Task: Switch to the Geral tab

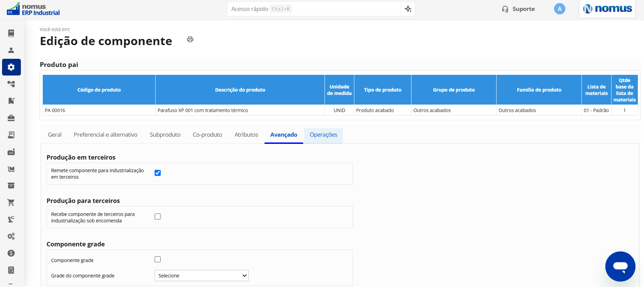Action: tap(55, 135)
